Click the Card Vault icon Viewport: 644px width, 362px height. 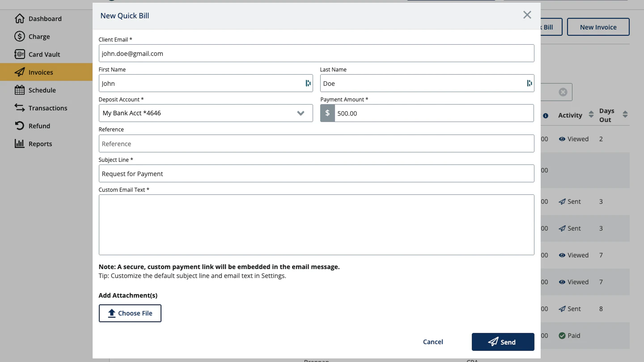[x=19, y=54]
